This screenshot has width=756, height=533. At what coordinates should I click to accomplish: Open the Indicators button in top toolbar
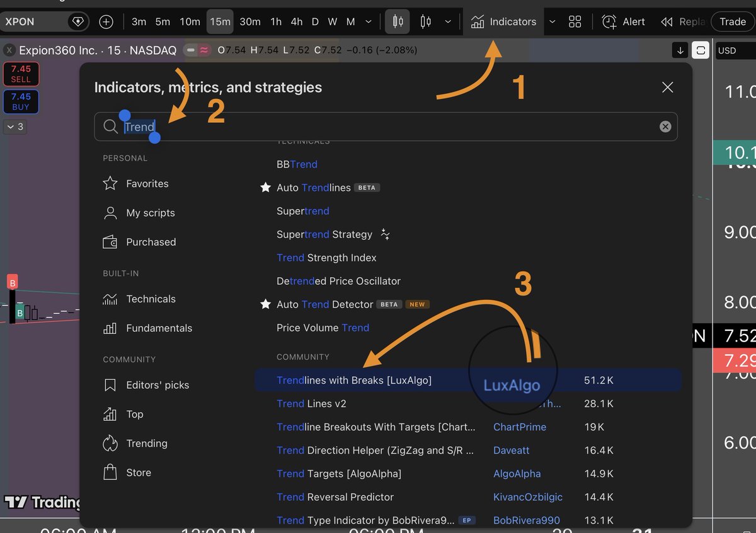click(x=503, y=21)
